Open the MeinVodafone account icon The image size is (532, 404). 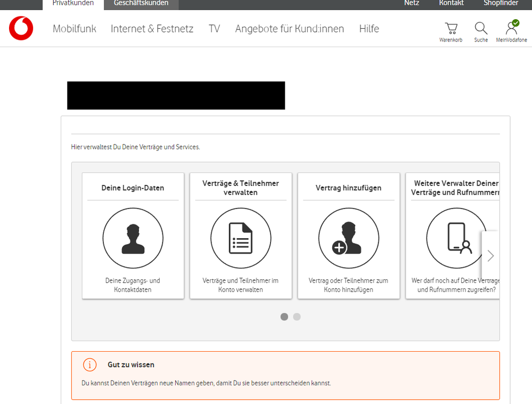click(511, 28)
